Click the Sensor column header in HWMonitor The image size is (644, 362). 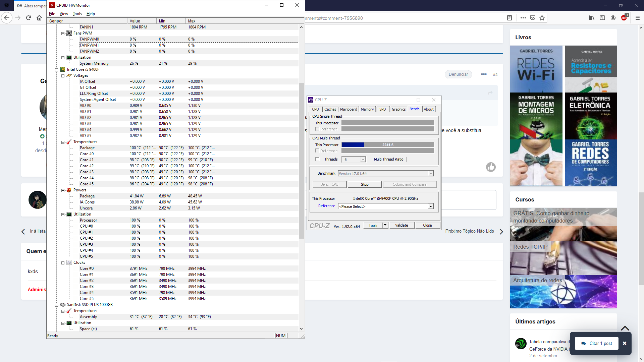(x=87, y=21)
